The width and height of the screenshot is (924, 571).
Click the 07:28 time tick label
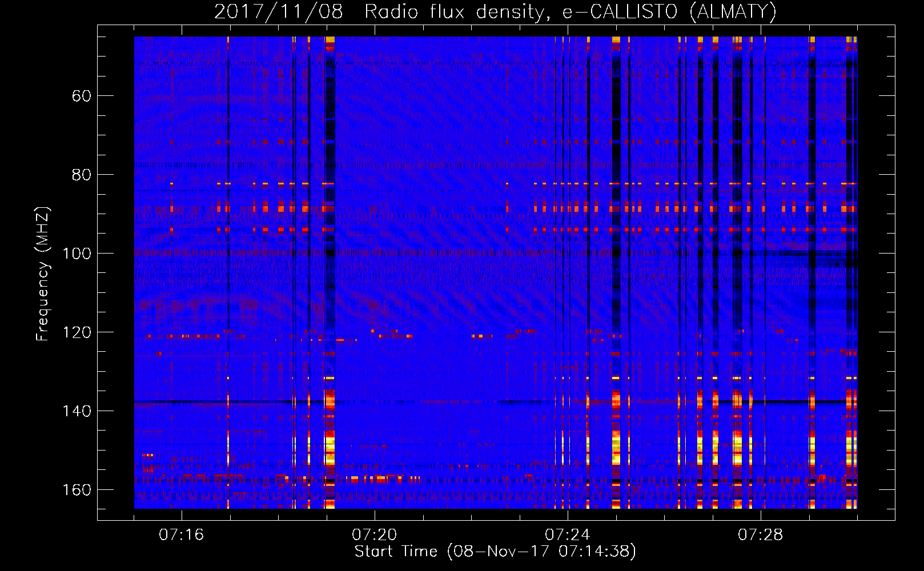click(760, 535)
